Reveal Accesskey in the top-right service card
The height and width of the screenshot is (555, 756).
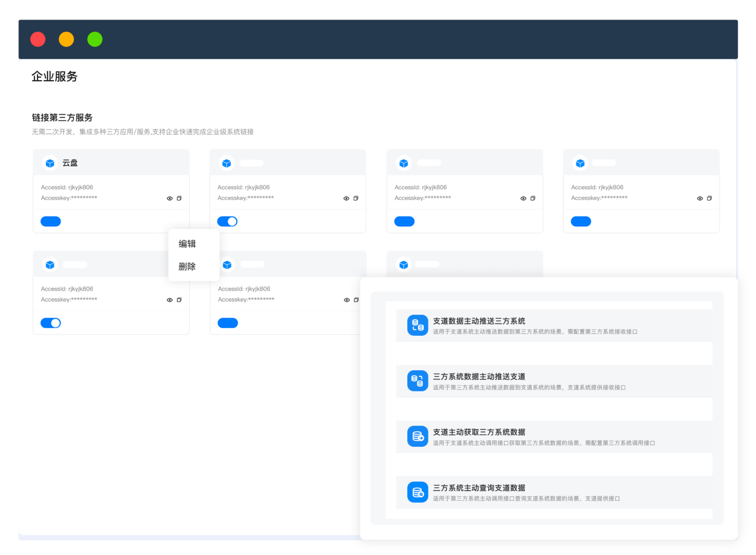(x=700, y=199)
